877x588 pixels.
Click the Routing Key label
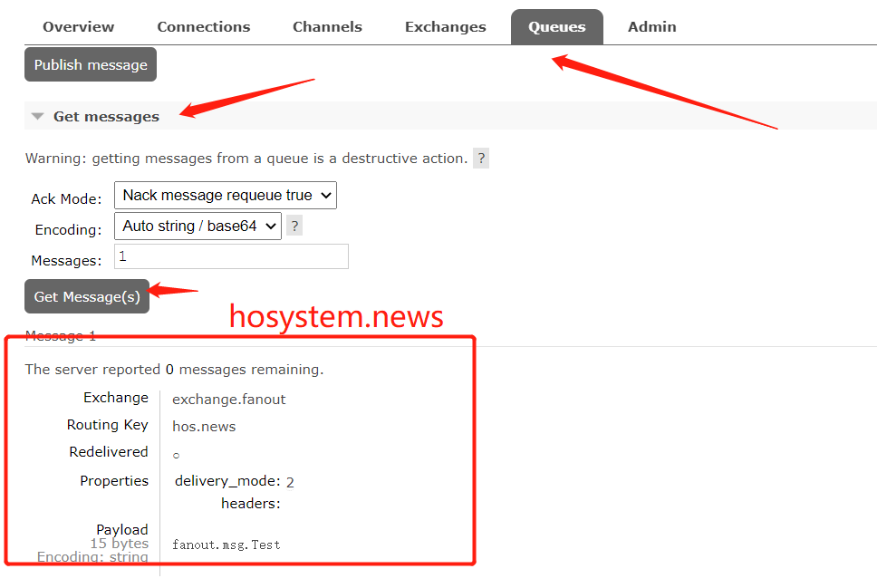click(108, 425)
